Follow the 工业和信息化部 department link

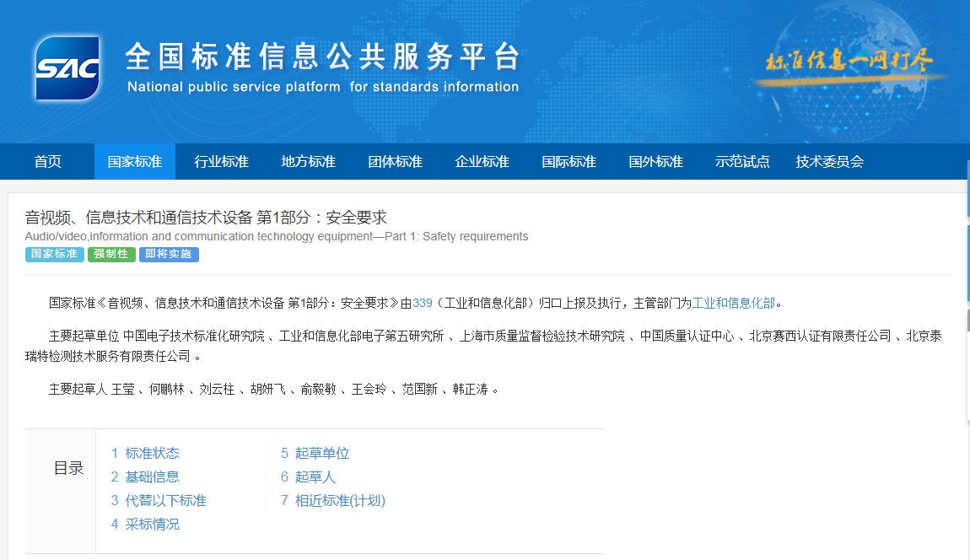(x=733, y=303)
